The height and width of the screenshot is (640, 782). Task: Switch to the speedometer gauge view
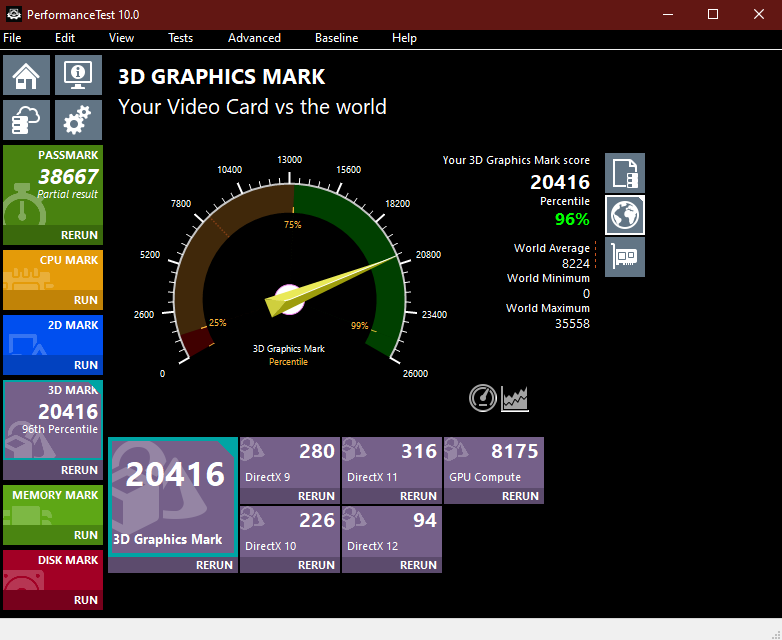[483, 398]
